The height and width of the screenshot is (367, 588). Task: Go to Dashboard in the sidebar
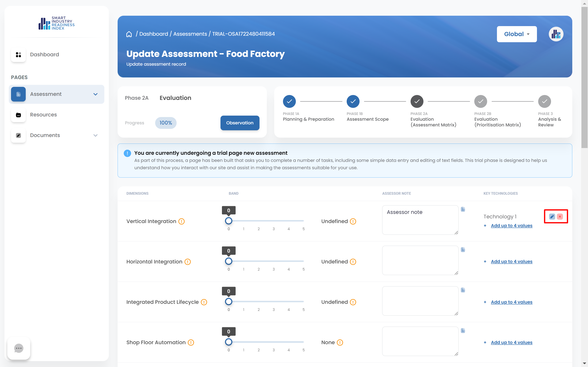45,55
